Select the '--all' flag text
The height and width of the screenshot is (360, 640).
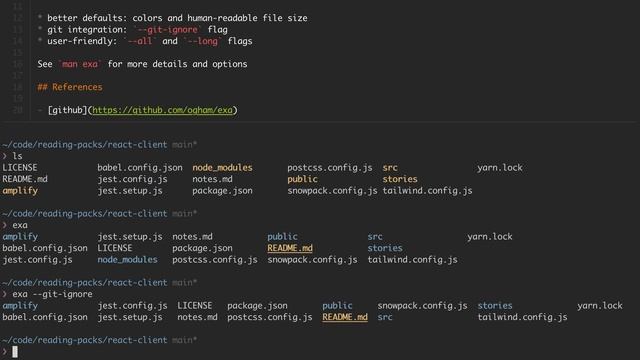[140, 41]
